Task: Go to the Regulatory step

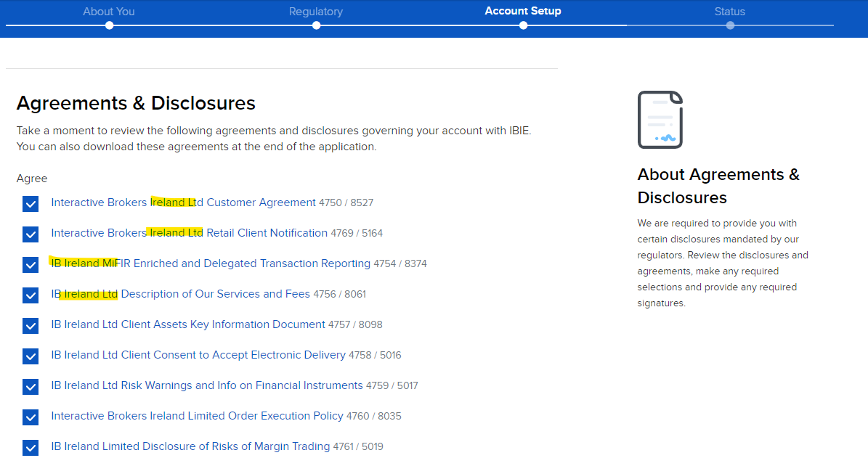Action: (315, 12)
